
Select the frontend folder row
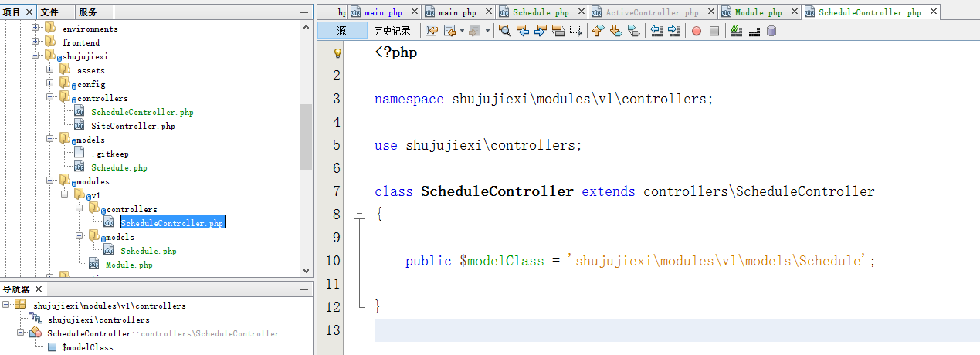click(81, 42)
